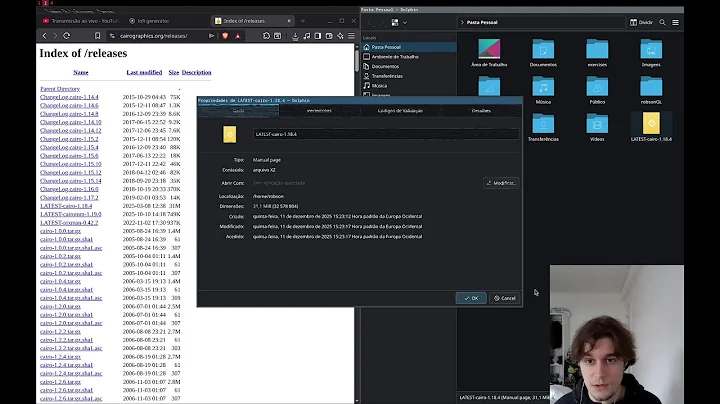Sort listing by Name column
This screenshot has width=720, height=404.
pyautogui.click(x=81, y=73)
